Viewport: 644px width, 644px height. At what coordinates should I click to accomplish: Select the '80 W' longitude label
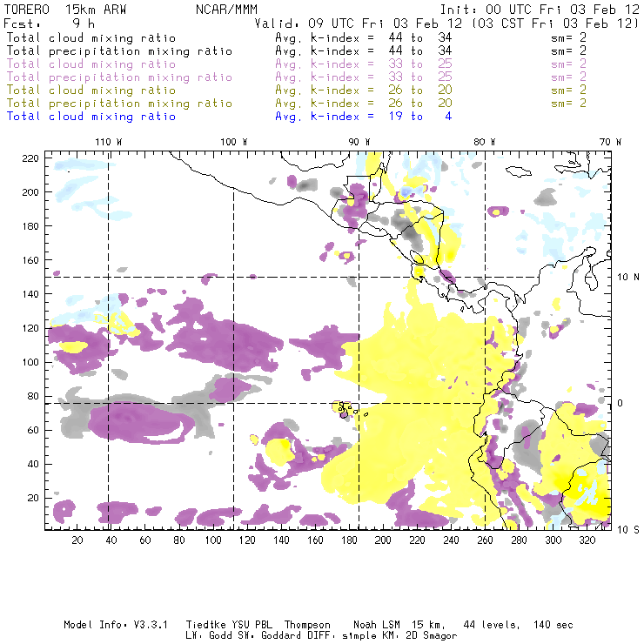tap(484, 142)
